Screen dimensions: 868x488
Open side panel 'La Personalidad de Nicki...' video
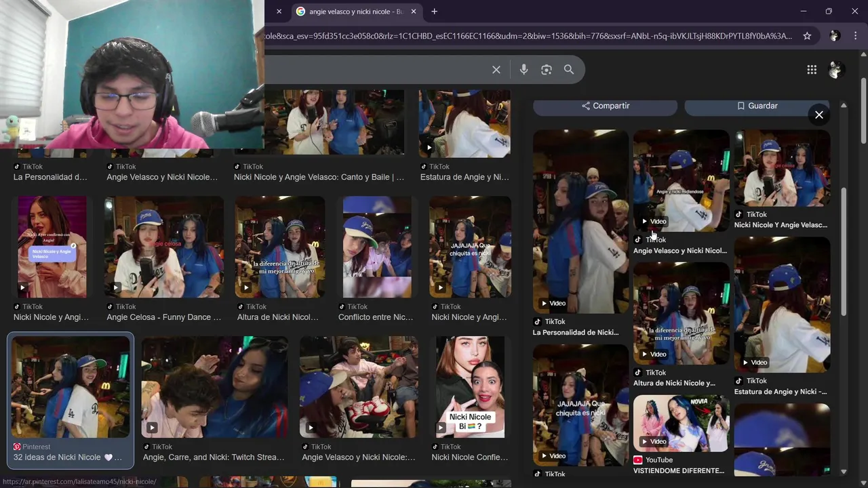coord(580,222)
